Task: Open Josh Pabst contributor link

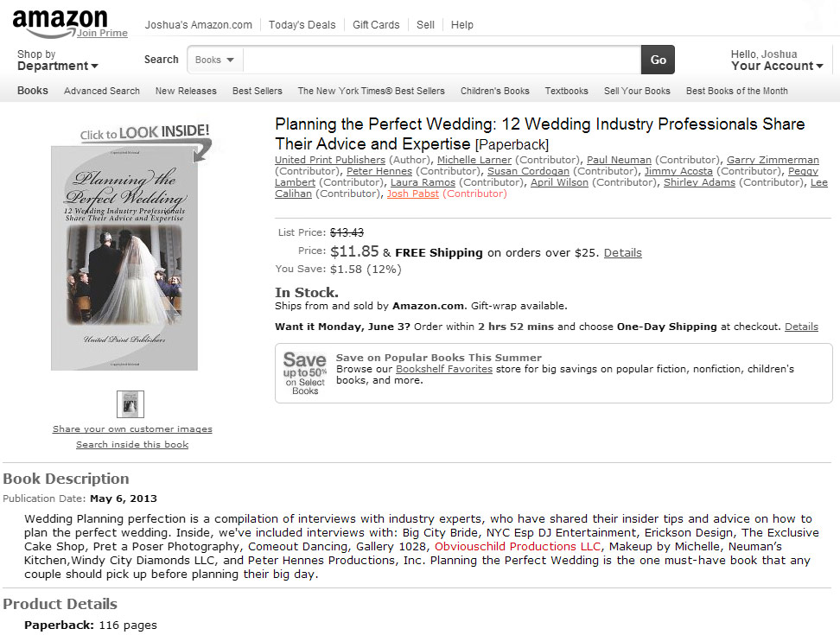Action: (413, 194)
